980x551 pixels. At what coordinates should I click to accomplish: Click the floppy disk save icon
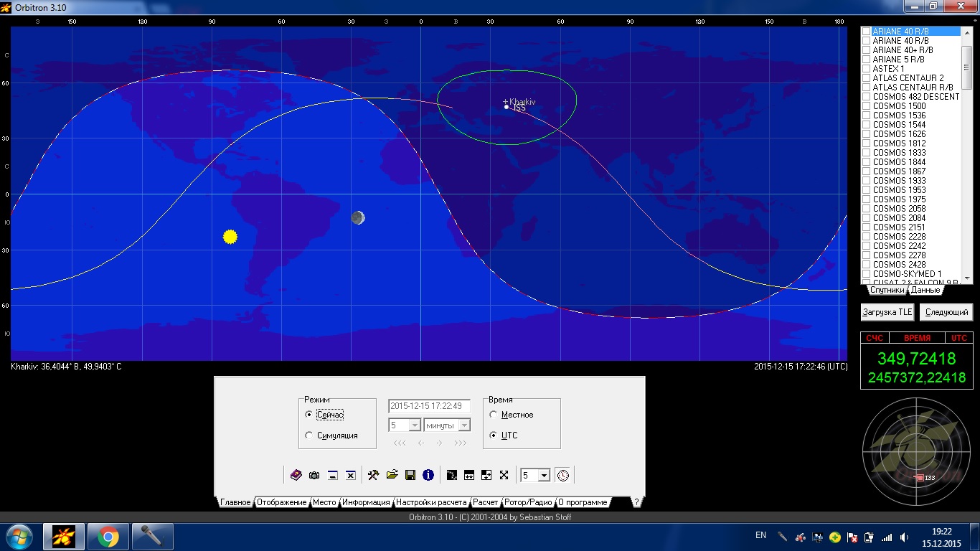[x=410, y=475]
